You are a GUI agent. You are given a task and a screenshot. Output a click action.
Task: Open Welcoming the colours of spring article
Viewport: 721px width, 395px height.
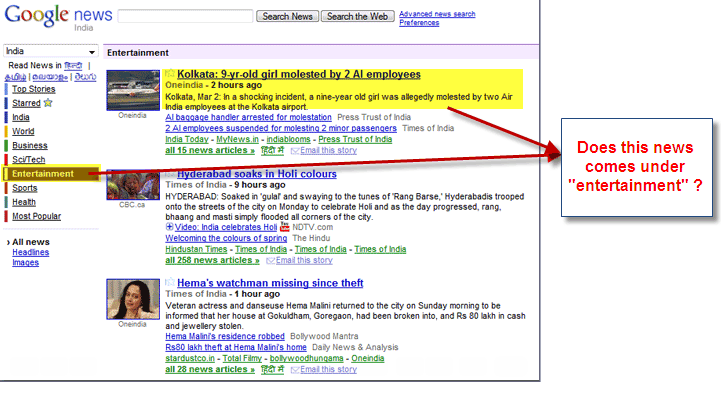[226, 238]
